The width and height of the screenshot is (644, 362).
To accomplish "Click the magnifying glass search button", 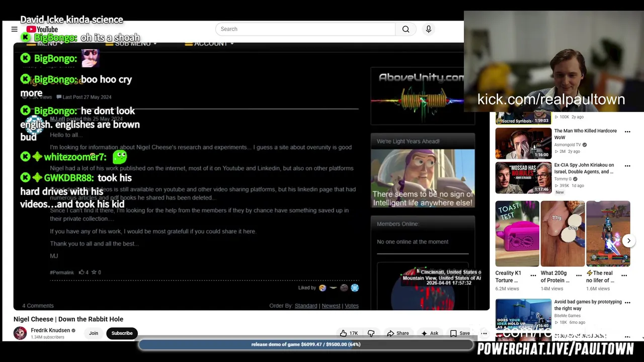I will 406,29.
